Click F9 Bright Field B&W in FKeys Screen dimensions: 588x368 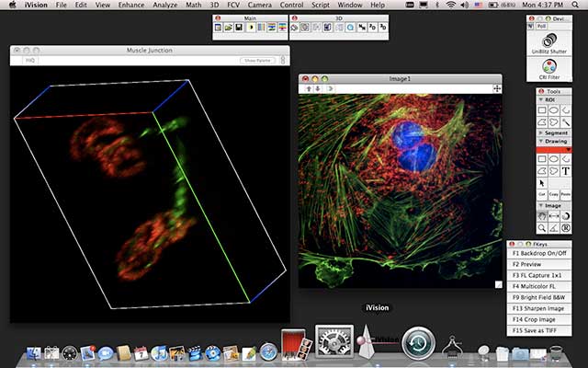coord(539,297)
